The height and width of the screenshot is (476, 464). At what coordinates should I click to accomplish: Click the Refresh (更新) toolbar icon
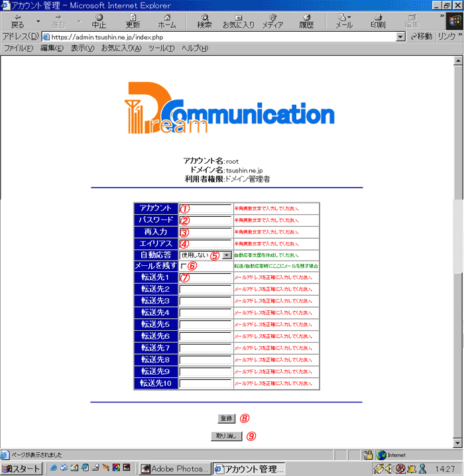[133, 20]
